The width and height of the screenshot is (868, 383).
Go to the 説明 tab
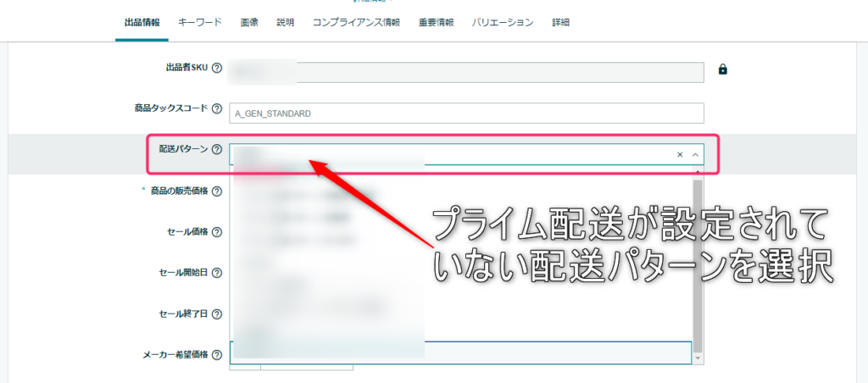tap(286, 23)
